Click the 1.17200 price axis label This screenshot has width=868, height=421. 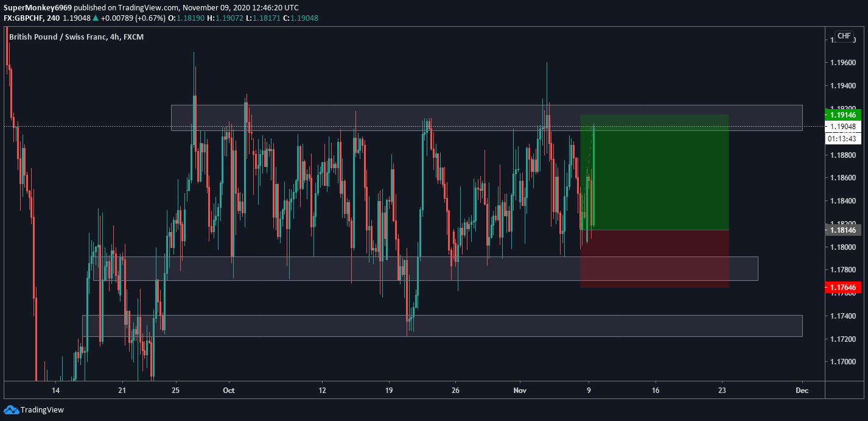pyautogui.click(x=843, y=339)
